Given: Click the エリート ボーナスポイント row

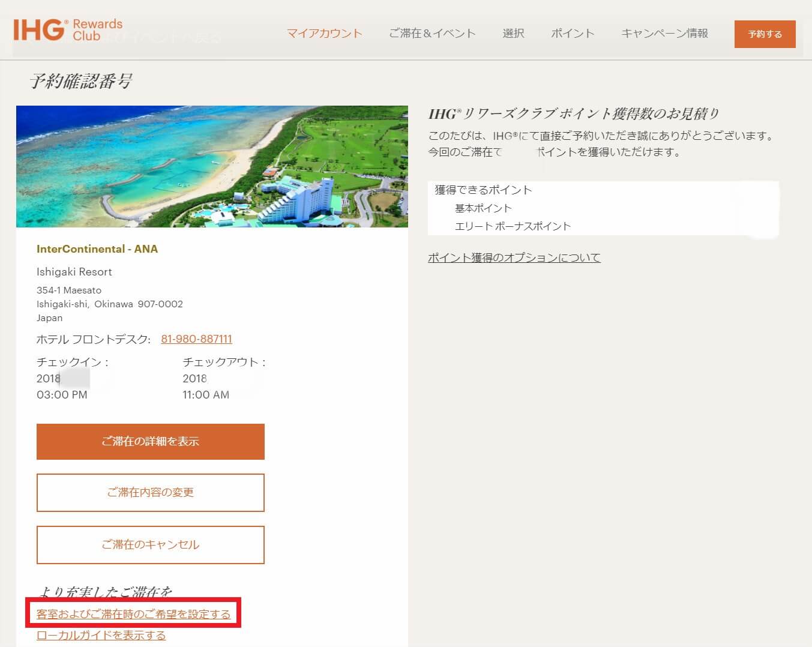Looking at the screenshot, I should 513,226.
